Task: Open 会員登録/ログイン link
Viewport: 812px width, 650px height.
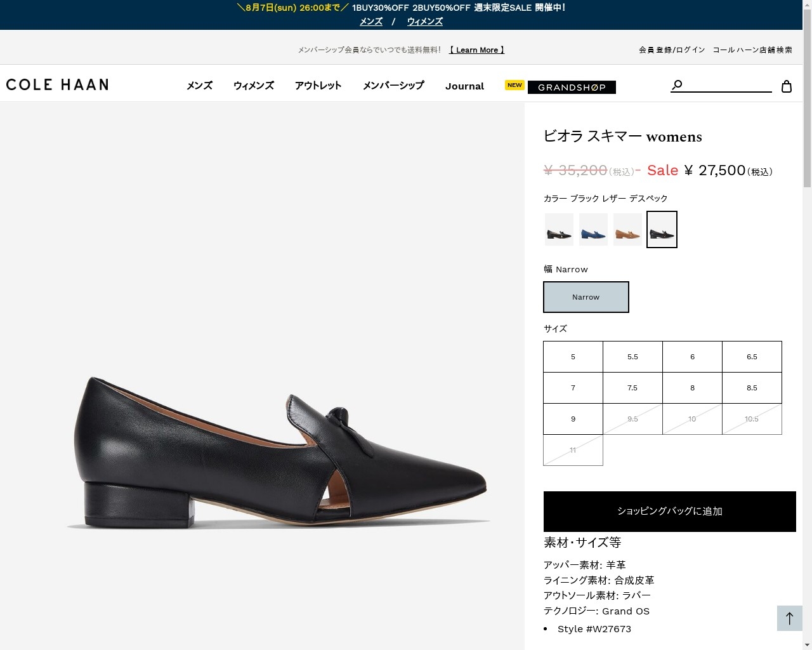Action: click(x=672, y=50)
